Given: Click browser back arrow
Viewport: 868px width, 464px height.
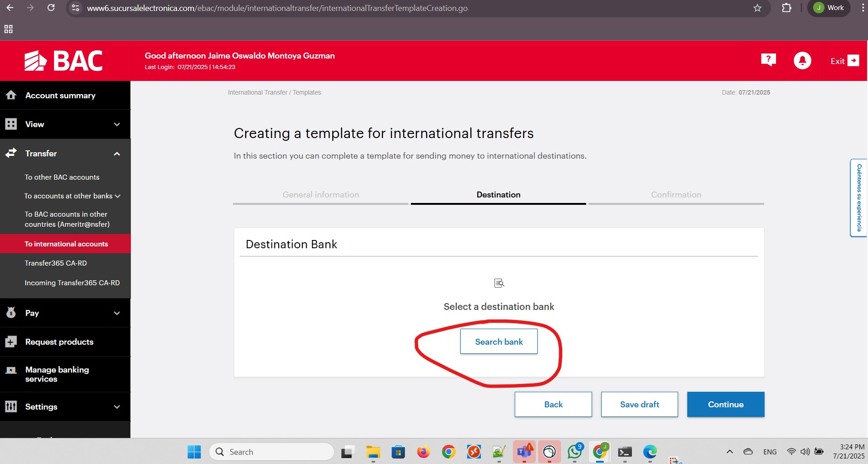Looking at the screenshot, I should click(10, 8).
